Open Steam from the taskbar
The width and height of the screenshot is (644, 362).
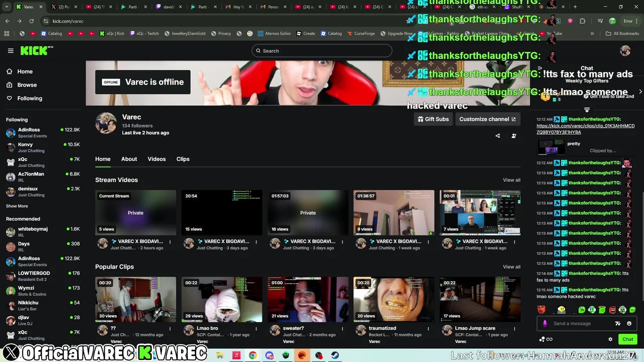[x=335, y=355]
